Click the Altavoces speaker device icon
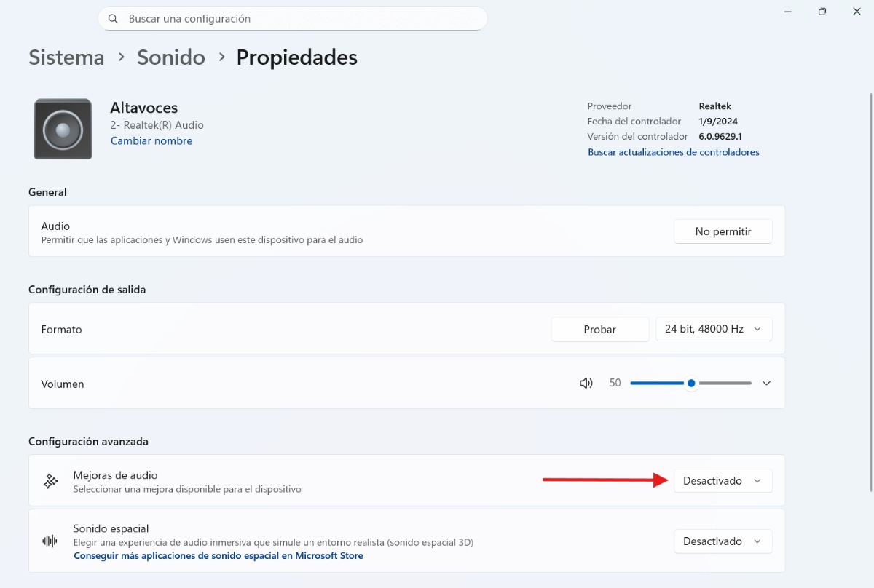This screenshot has height=588, width=874. [x=63, y=129]
